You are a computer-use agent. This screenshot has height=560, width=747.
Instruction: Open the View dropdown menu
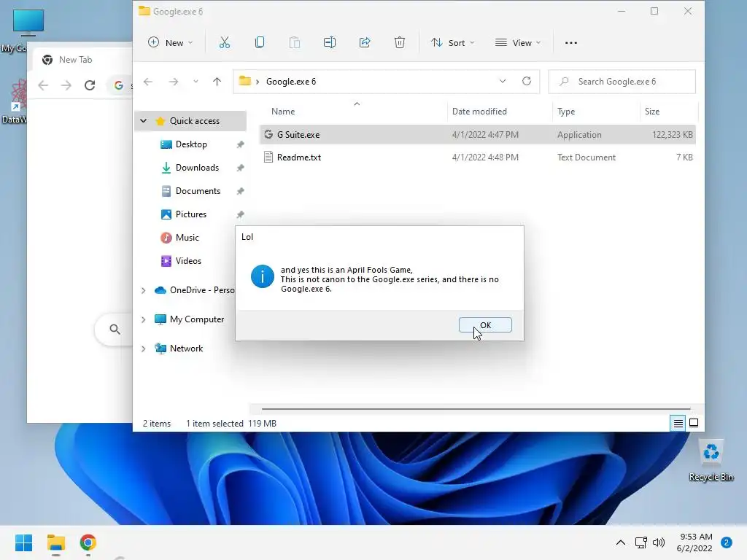click(x=518, y=43)
